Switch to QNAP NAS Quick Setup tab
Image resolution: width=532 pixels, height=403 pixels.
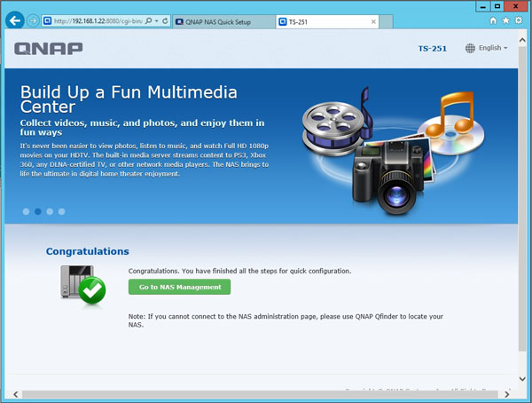223,21
